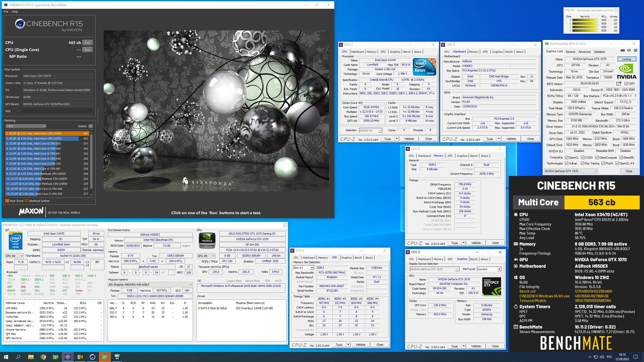Click the Intel Xeon badge in HWiNFO
Viewport: 644px width, 362px height.
click(16, 241)
